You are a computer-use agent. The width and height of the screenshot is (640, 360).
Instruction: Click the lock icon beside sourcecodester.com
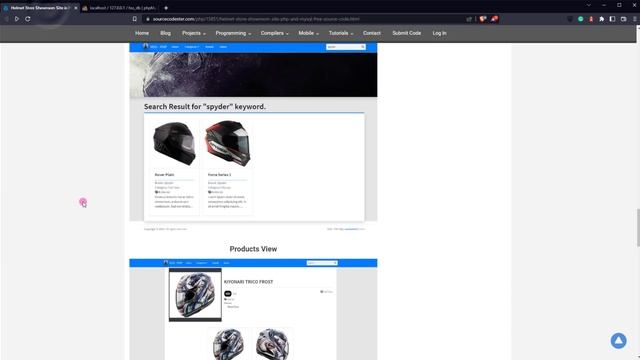click(x=148, y=19)
